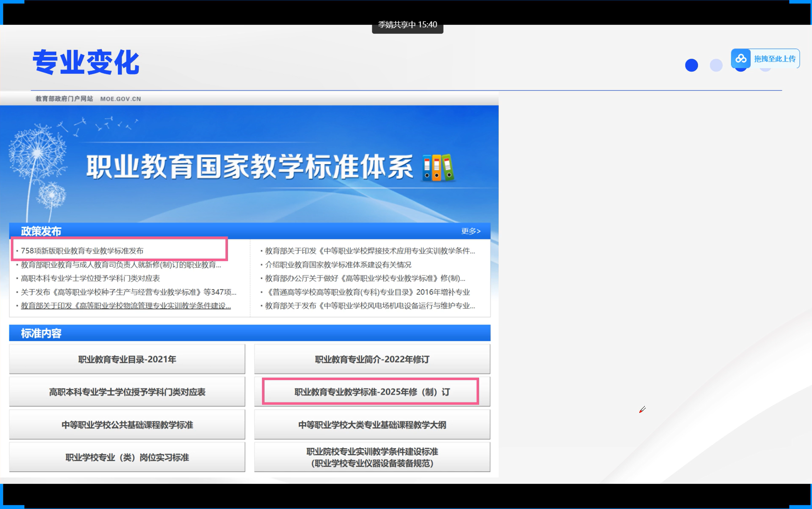The image size is (812, 509).
Task: Click the colorful binders icon in banner
Action: point(438,168)
